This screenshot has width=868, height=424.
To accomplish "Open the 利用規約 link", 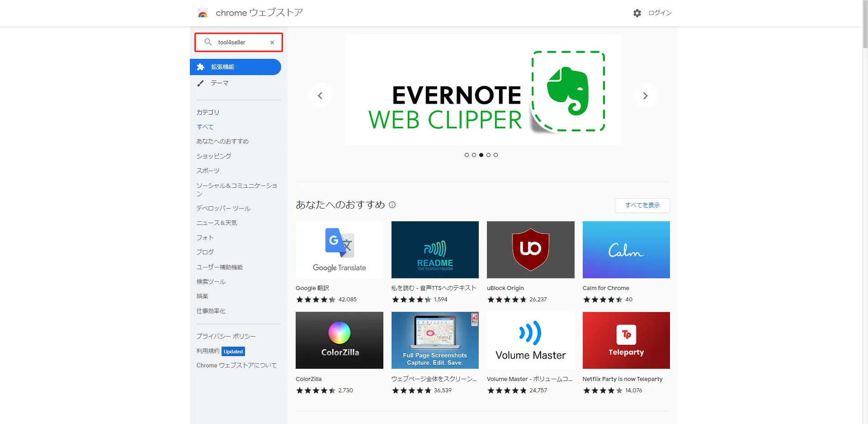I will (x=208, y=351).
